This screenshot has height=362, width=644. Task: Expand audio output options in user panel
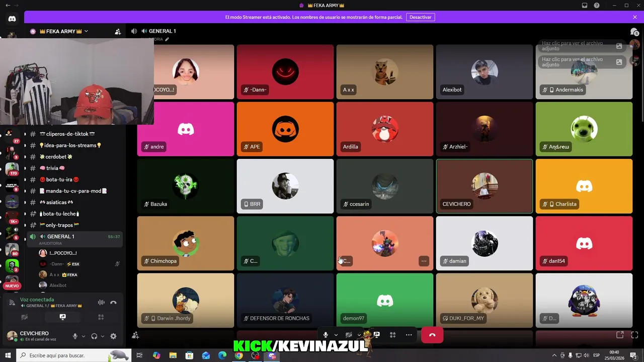pos(102,336)
